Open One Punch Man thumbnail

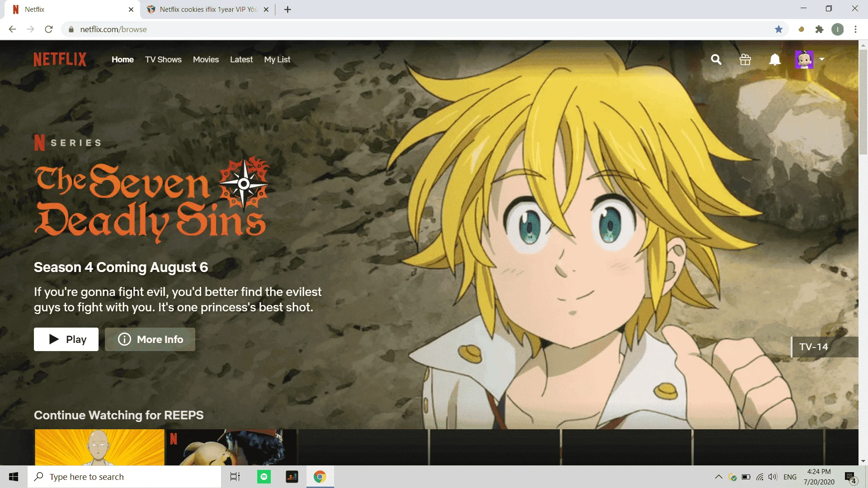tap(99, 447)
